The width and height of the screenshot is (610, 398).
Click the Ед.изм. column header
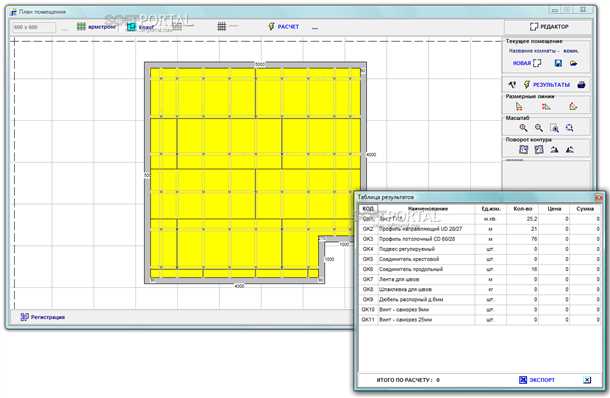(x=491, y=209)
